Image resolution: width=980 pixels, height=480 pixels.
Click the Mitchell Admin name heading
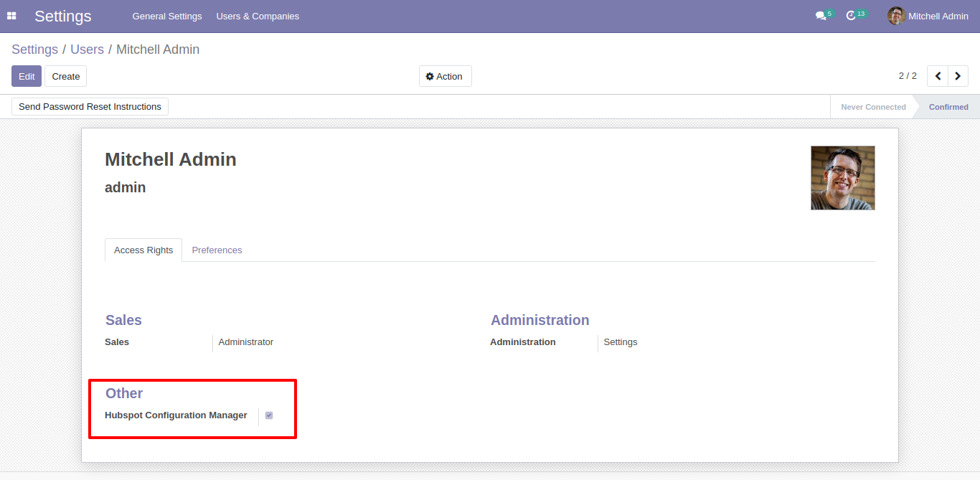tap(171, 159)
